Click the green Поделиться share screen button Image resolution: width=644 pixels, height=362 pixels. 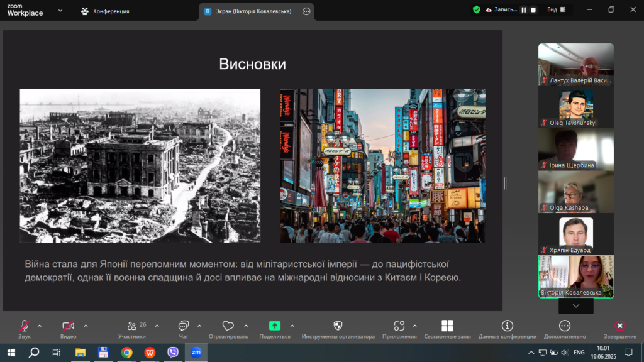[x=275, y=326]
